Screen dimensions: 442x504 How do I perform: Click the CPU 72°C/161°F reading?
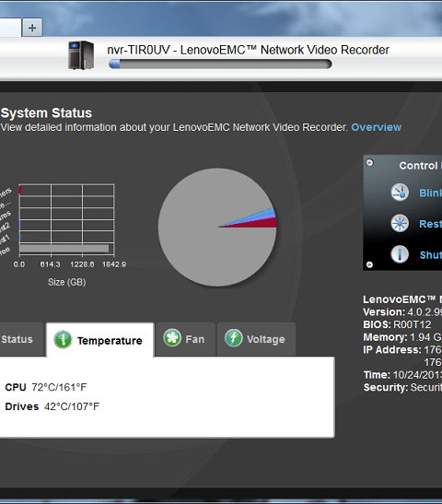[46, 387]
